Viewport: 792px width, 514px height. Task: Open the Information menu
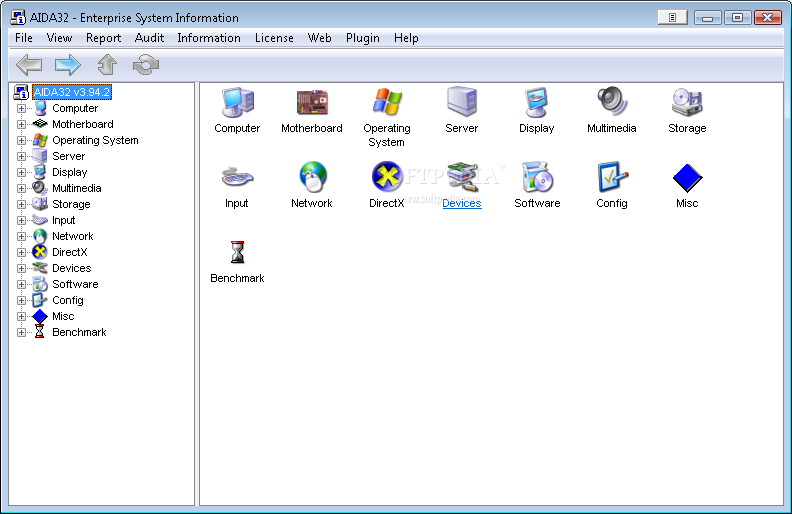click(209, 38)
